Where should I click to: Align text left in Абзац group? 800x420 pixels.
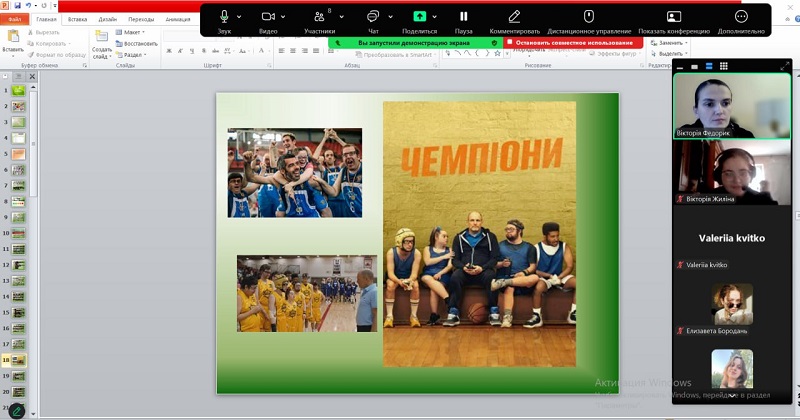pyautogui.click(x=281, y=51)
